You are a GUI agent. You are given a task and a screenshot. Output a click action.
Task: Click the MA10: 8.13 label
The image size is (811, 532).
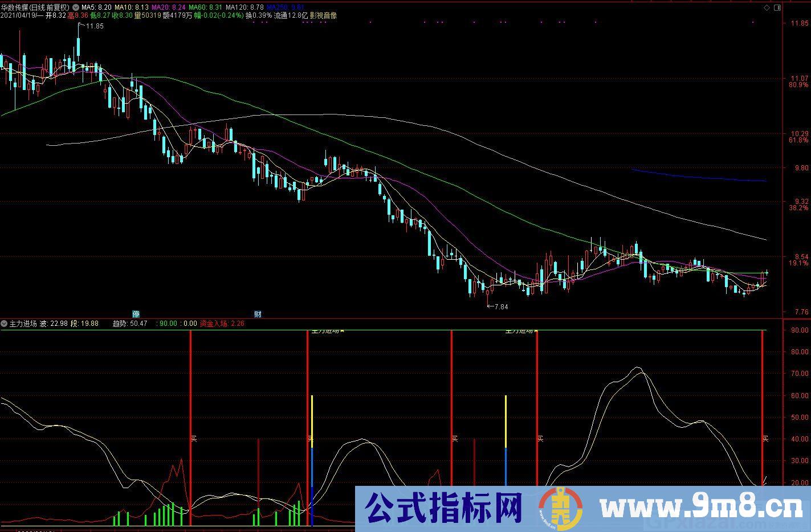(x=132, y=7)
